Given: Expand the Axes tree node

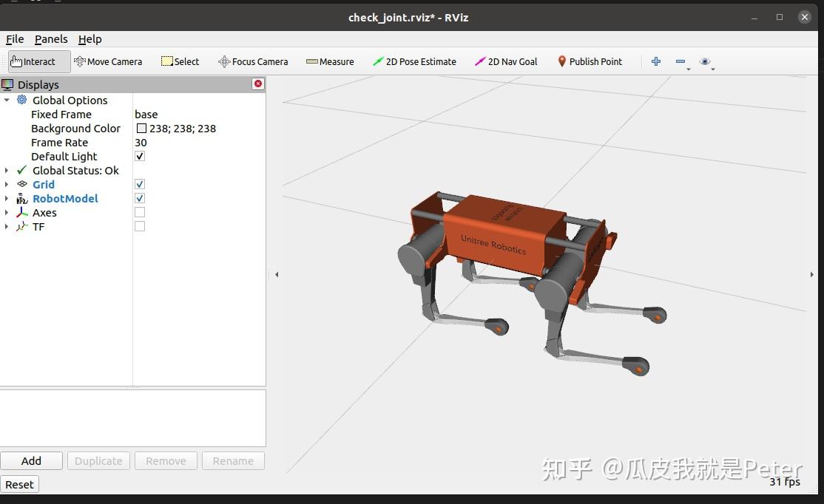Looking at the screenshot, I should (7, 212).
